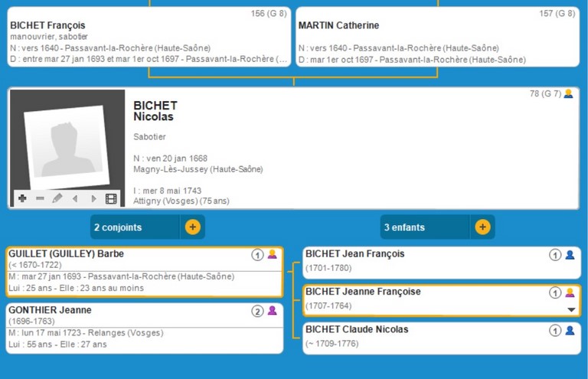The height and width of the screenshot is (379, 588).
Task: Add a new spouse with plus button
Action: click(192, 227)
